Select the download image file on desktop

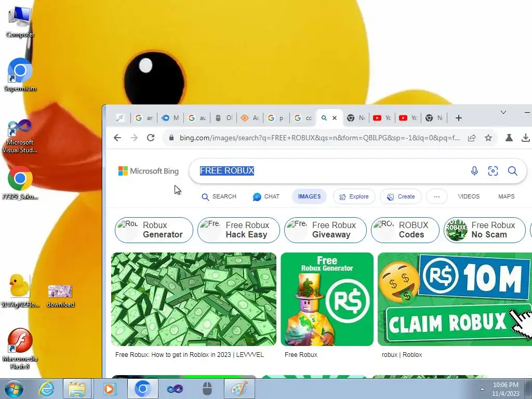tap(60, 296)
